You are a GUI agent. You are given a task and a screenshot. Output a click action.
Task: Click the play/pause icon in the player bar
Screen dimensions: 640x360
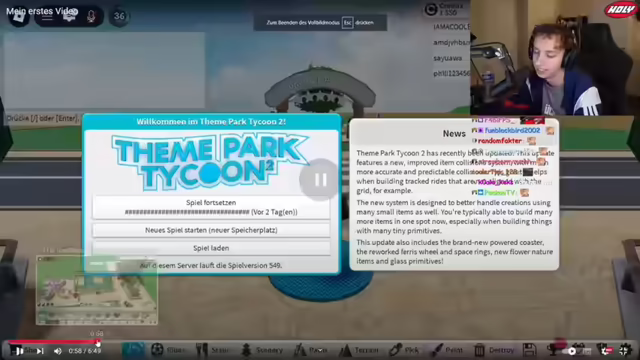pyautogui.click(x=19, y=351)
